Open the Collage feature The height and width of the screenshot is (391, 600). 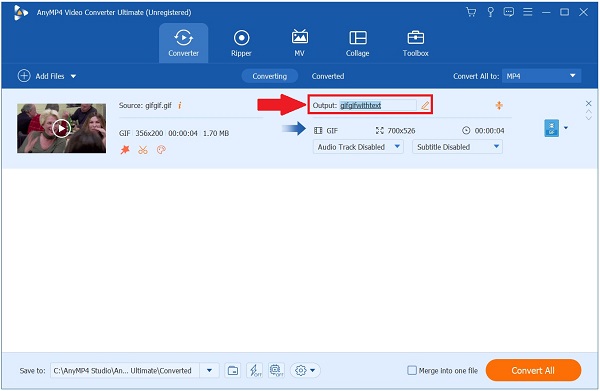tap(357, 43)
